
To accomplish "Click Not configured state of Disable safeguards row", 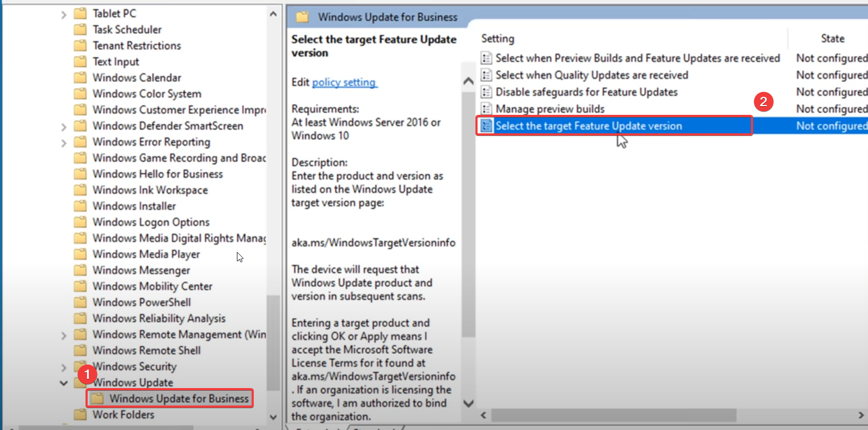I will pyautogui.click(x=832, y=91).
